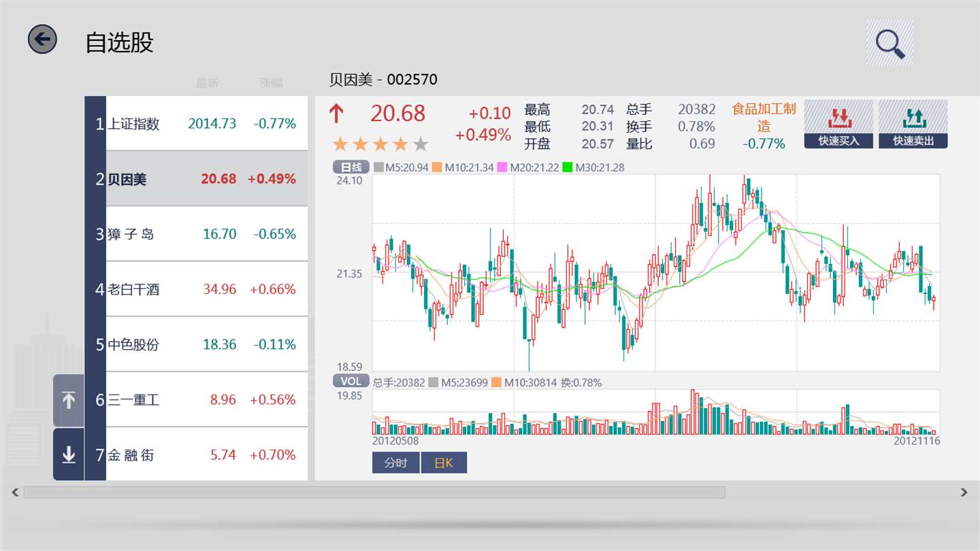Click the horizontal scrollbar left arrow
Image resolution: width=980 pixels, height=551 pixels.
point(16,492)
